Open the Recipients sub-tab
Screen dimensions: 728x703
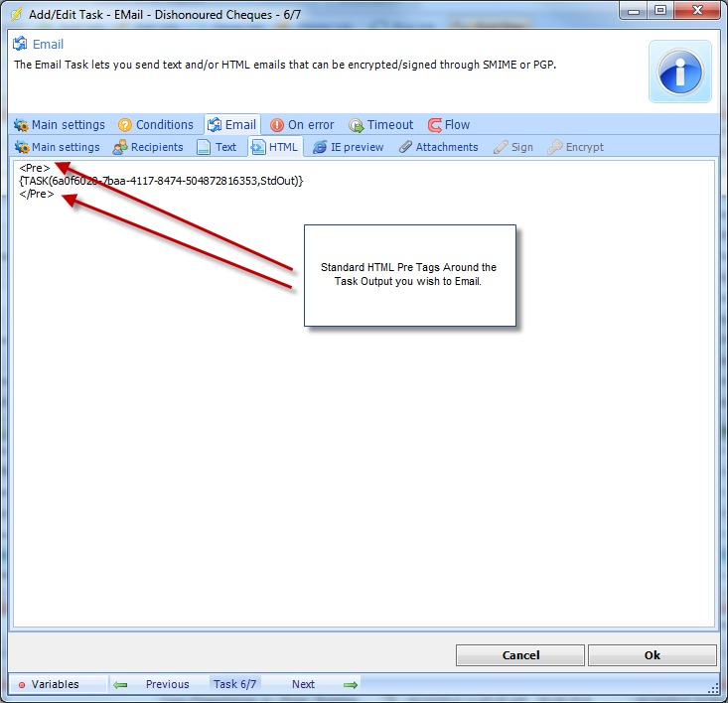click(x=148, y=147)
